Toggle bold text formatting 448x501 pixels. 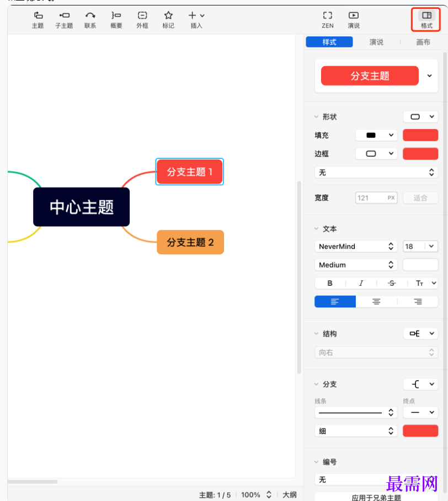click(330, 283)
